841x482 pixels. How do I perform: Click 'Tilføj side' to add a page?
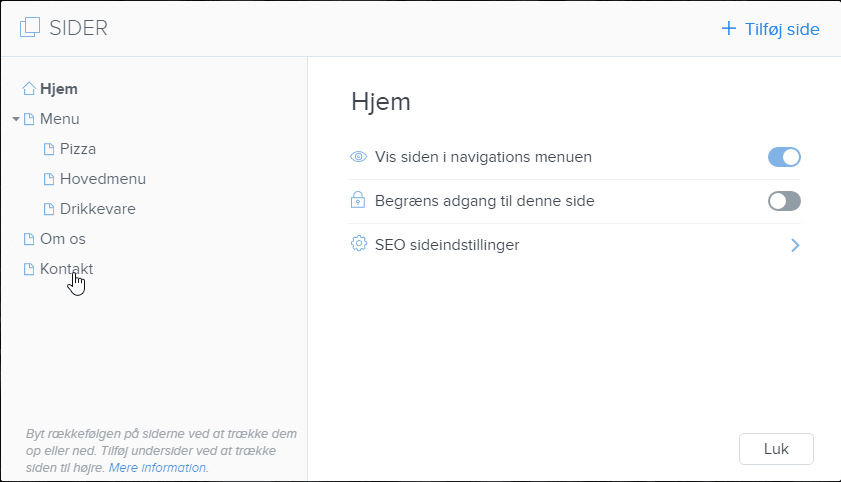[x=770, y=29]
